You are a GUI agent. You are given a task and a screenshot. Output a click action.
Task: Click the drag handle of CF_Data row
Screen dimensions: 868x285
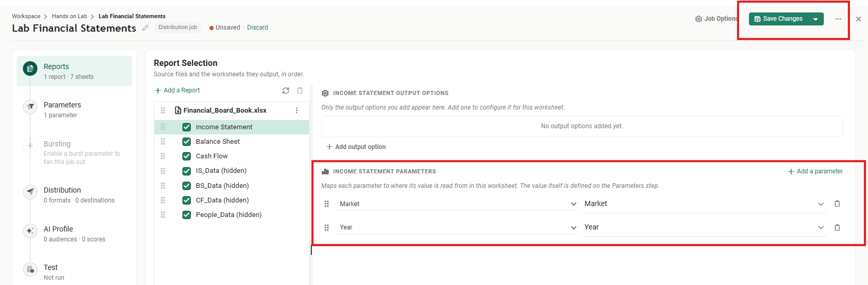coord(163,200)
